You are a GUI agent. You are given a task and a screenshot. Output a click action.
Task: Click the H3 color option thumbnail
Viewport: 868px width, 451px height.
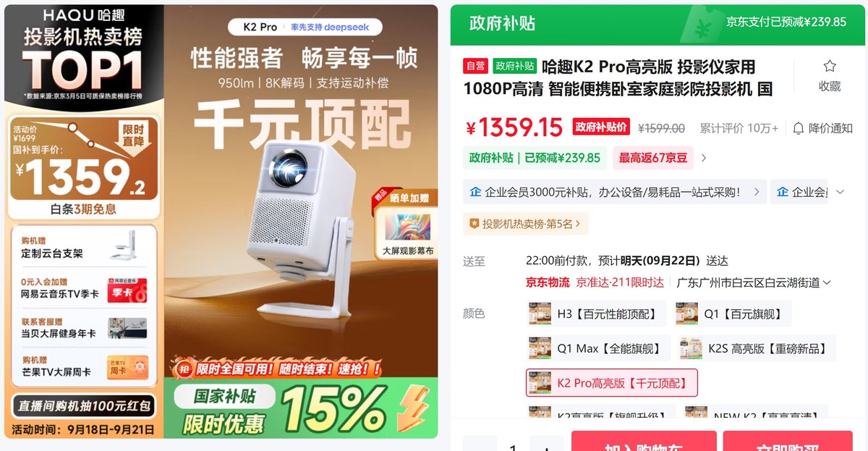540,313
